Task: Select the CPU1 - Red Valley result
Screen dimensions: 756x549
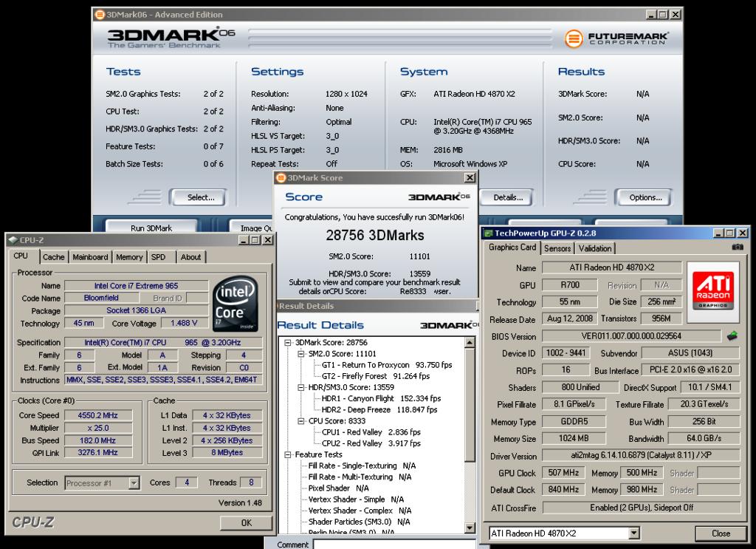Action: (371, 432)
